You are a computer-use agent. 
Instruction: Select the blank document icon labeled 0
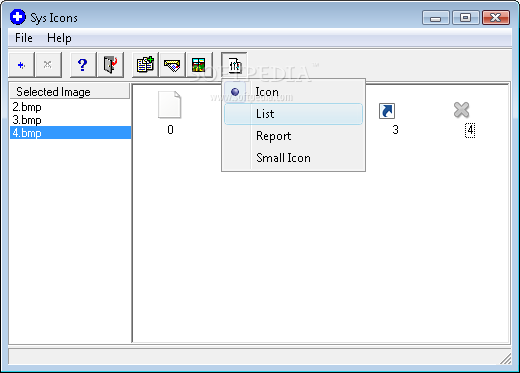[x=170, y=105]
